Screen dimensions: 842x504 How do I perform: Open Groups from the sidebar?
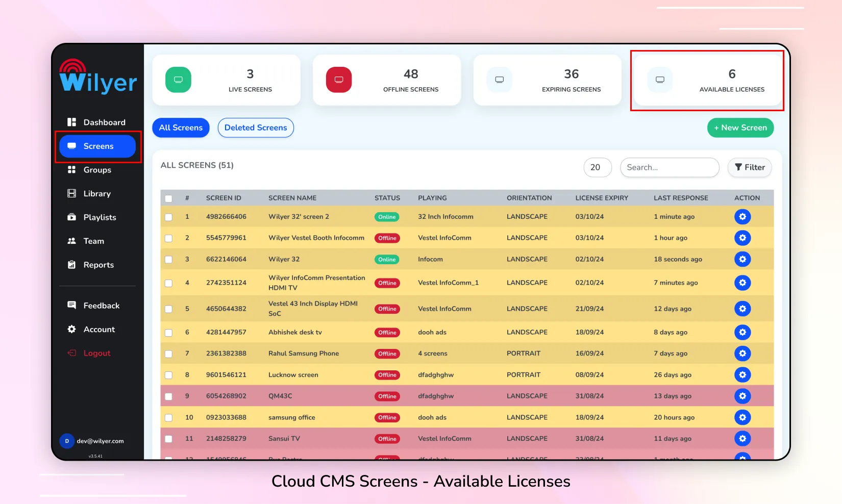89,170
